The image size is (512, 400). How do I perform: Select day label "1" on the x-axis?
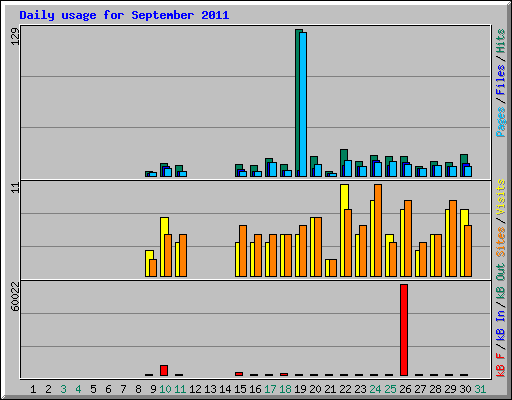click(x=33, y=389)
